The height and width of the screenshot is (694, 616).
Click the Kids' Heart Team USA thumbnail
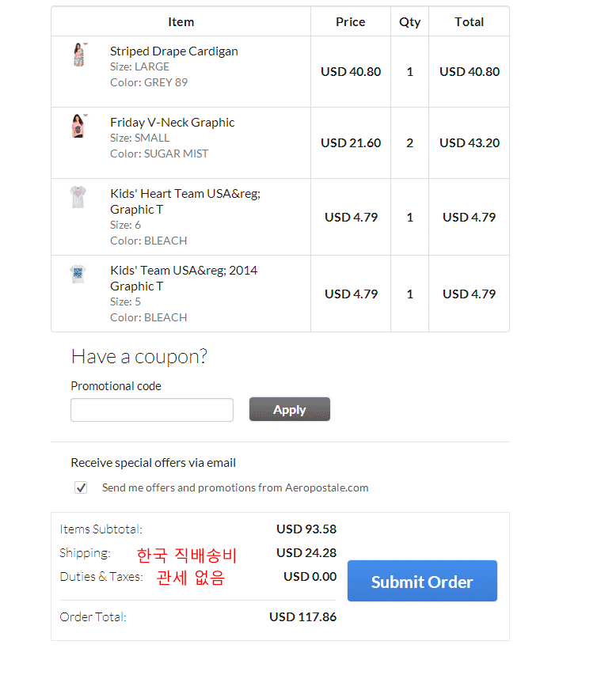pyautogui.click(x=78, y=197)
